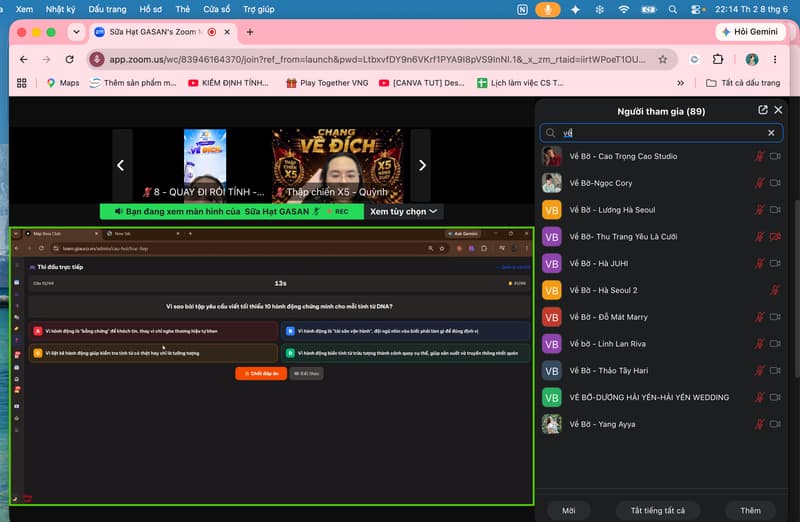This screenshot has width=800, height=522.
Task: Bookmark this page with star icon
Action: 663,60
